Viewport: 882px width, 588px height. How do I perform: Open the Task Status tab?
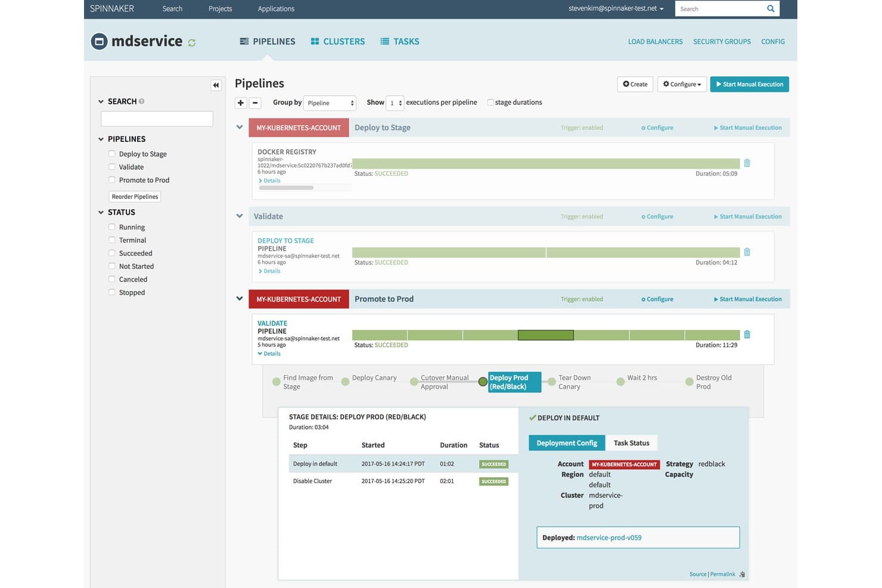[631, 443]
